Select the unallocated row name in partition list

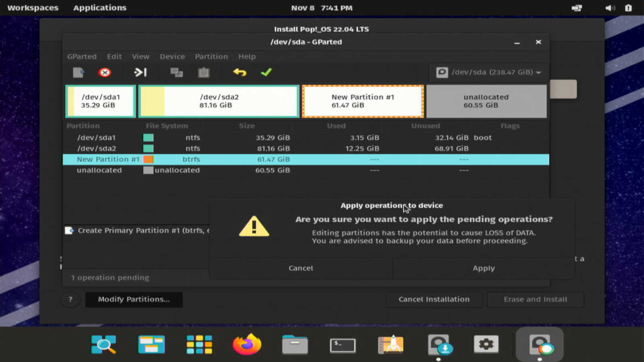point(99,170)
